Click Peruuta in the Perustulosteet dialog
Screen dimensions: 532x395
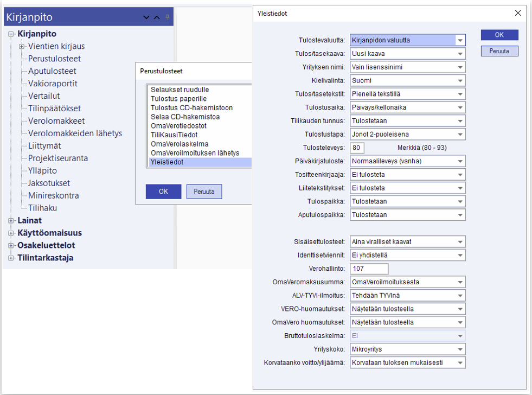pyautogui.click(x=204, y=192)
